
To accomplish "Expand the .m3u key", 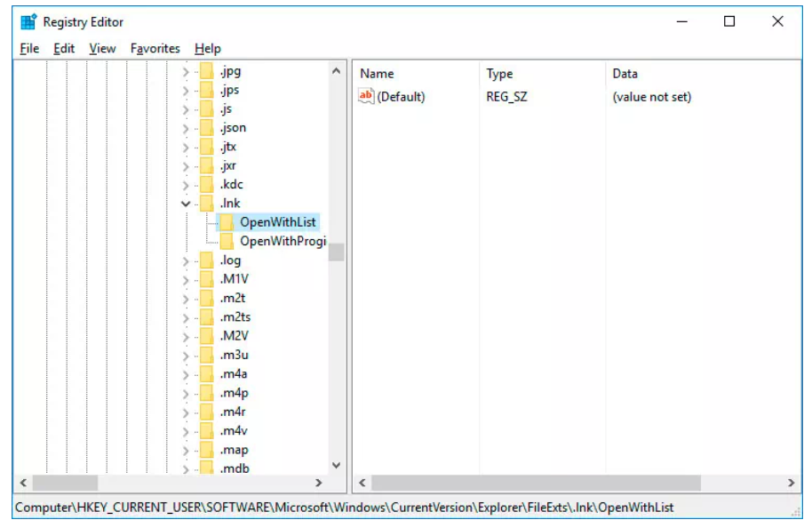I will [x=186, y=356].
